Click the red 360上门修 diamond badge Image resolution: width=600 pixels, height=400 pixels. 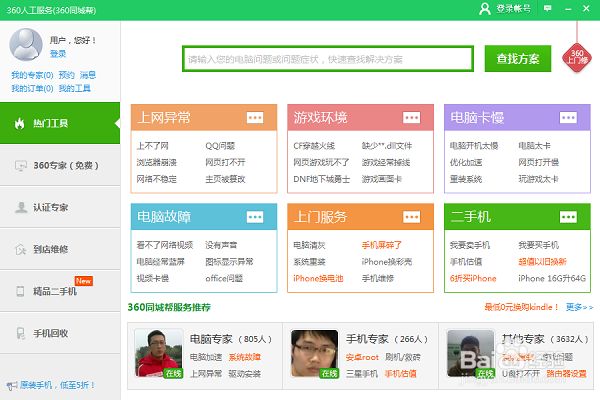577,57
